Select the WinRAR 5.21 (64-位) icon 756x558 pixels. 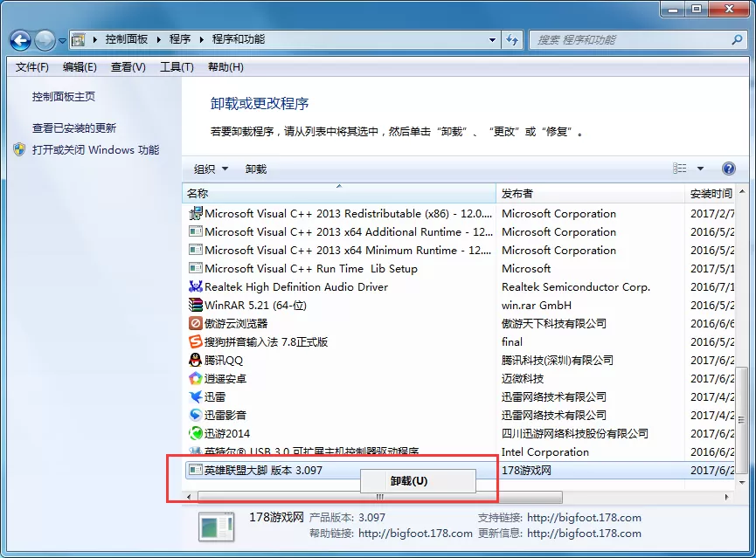(195, 305)
